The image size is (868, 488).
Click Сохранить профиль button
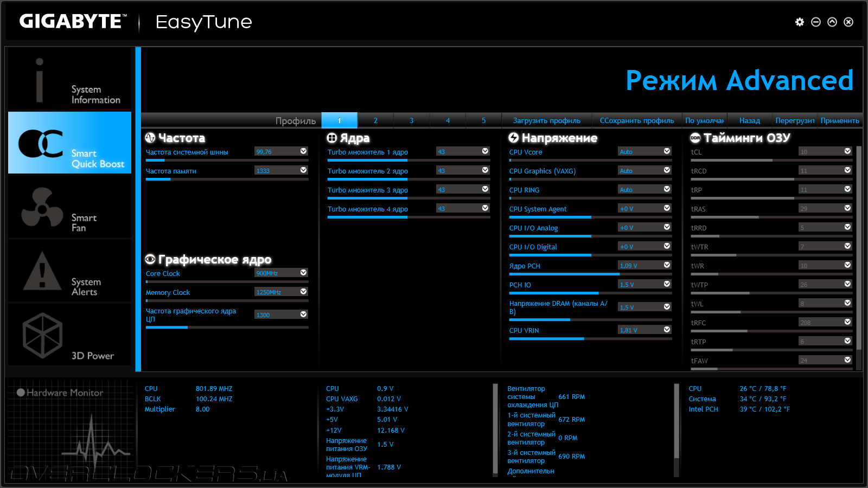point(637,120)
